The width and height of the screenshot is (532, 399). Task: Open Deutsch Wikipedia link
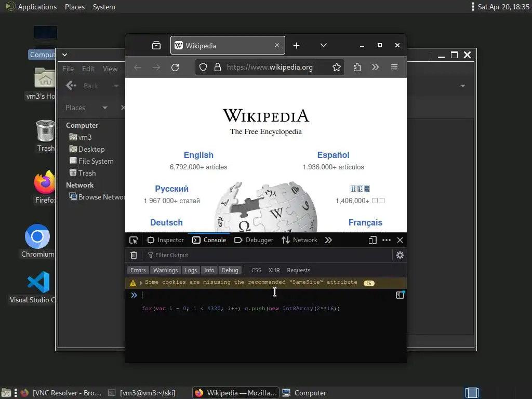pos(166,222)
